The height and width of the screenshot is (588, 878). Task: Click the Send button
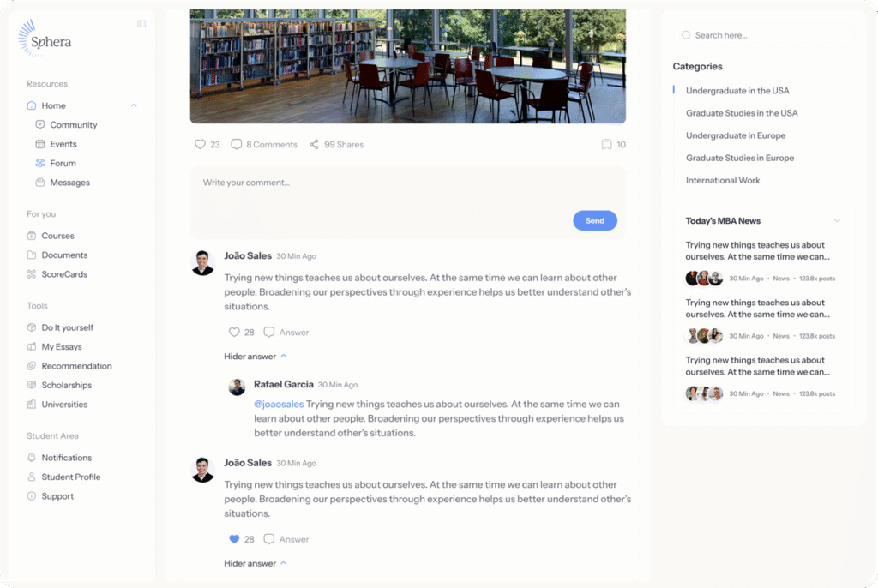coord(595,220)
